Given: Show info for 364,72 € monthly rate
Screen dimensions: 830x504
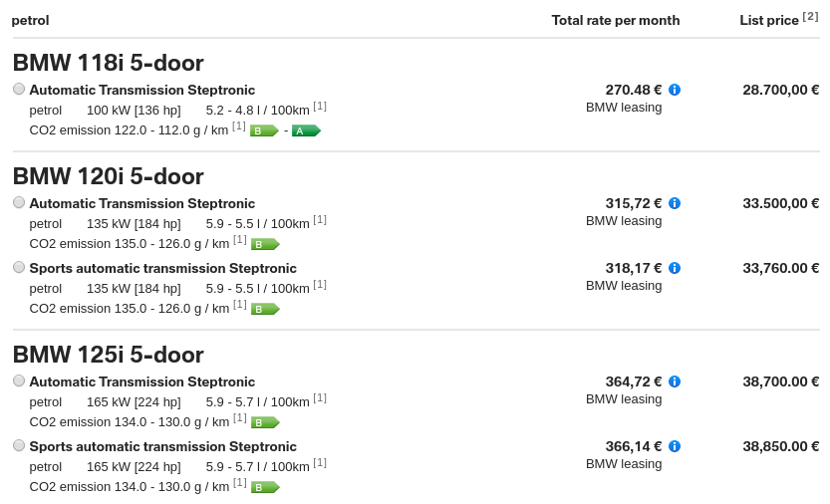Looking at the screenshot, I should [x=675, y=381].
